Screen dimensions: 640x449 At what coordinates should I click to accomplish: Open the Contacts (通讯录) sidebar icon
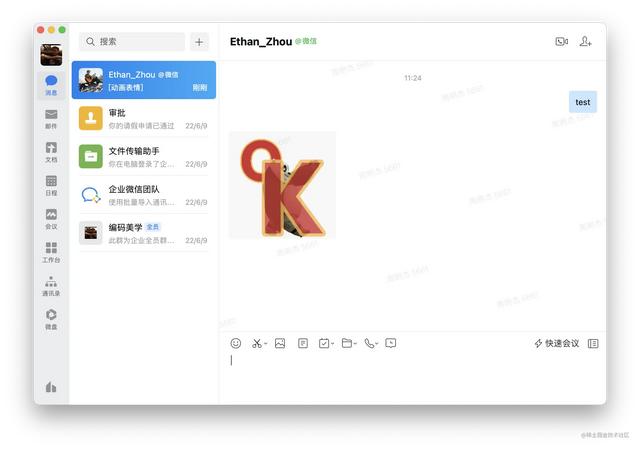coord(51,285)
